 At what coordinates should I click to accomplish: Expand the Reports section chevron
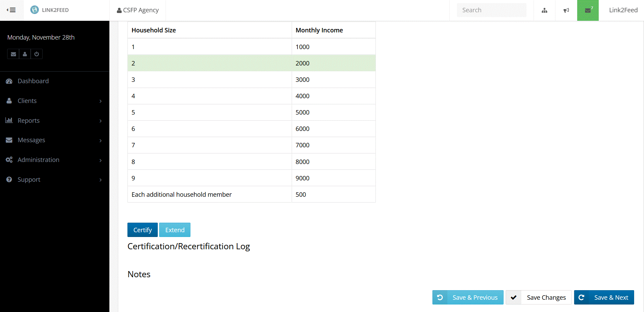[100, 121]
